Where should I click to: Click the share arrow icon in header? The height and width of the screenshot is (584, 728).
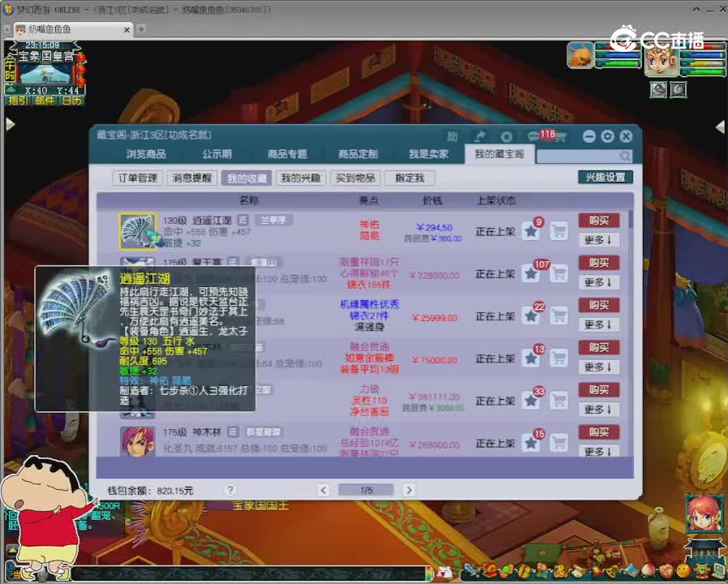click(x=479, y=136)
